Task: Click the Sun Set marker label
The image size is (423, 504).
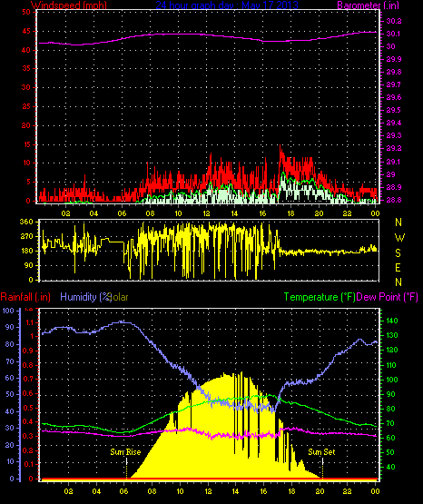Action: click(x=321, y=452)
